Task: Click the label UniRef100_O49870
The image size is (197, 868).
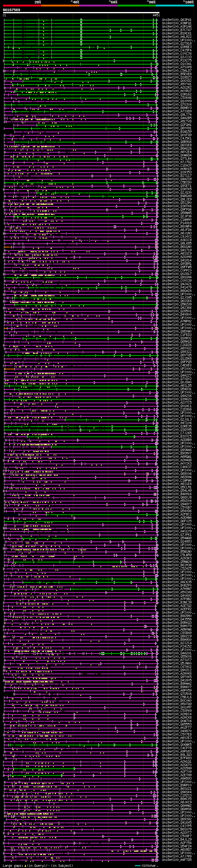Action: pos(177,731)
